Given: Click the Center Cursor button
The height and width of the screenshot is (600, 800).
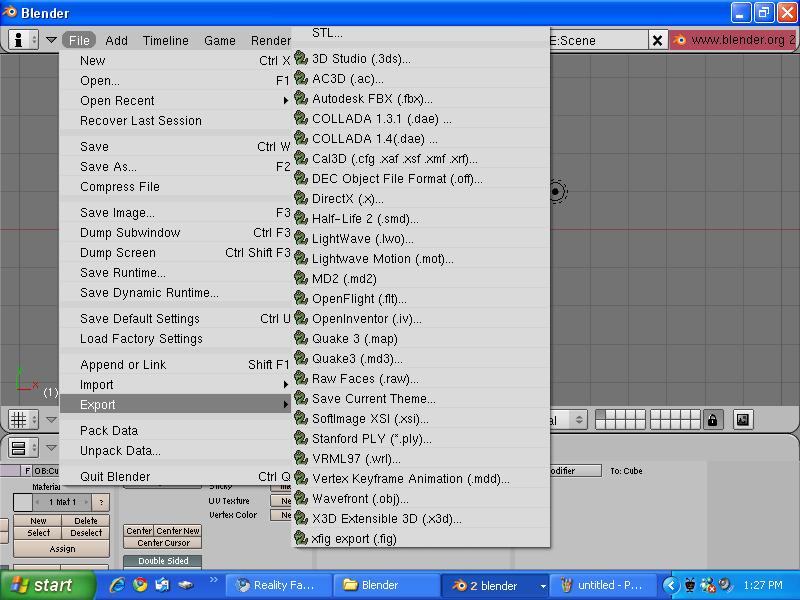Looking at the screenshot, I should point(163,543).
